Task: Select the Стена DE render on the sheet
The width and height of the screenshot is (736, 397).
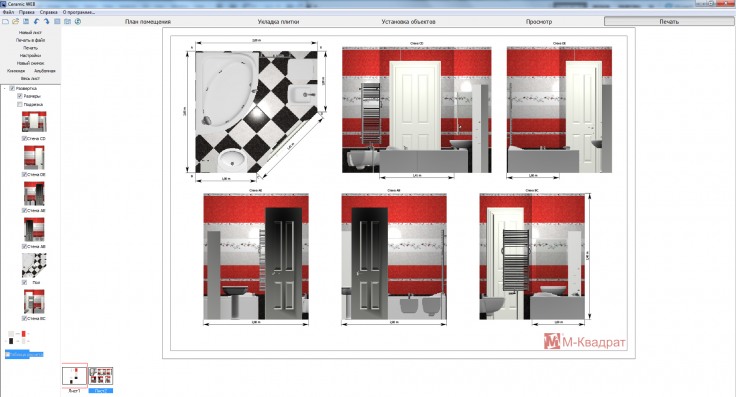Action: [559, 109]
